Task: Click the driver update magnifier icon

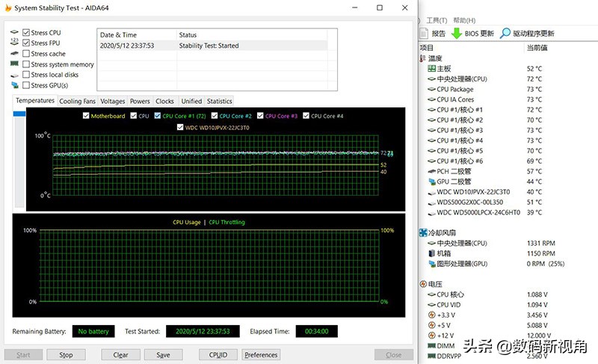Action: 506,33
